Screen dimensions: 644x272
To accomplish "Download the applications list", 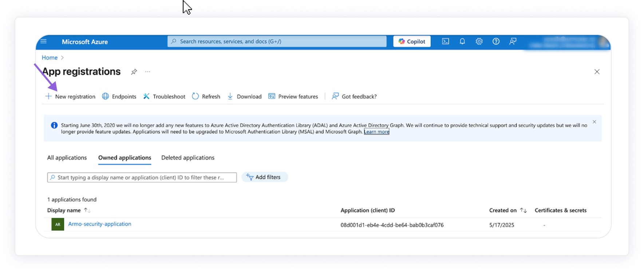I will click(x=244, y=97).
